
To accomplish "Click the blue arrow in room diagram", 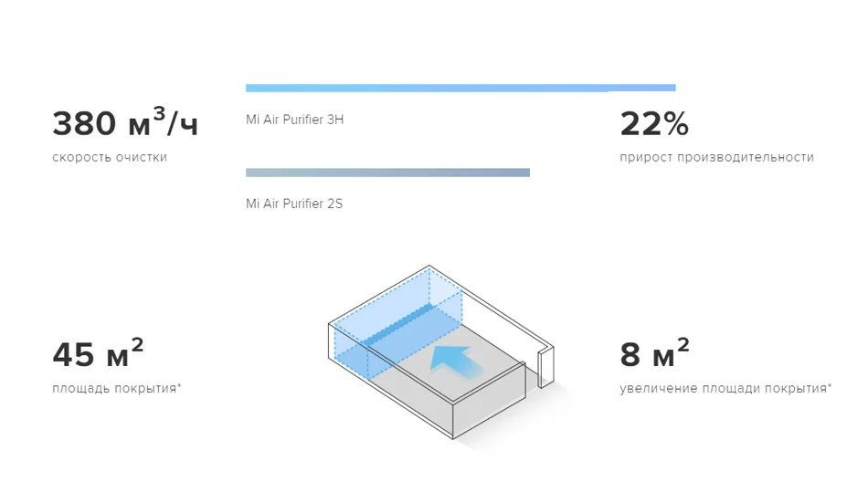I will click(455, 362).
